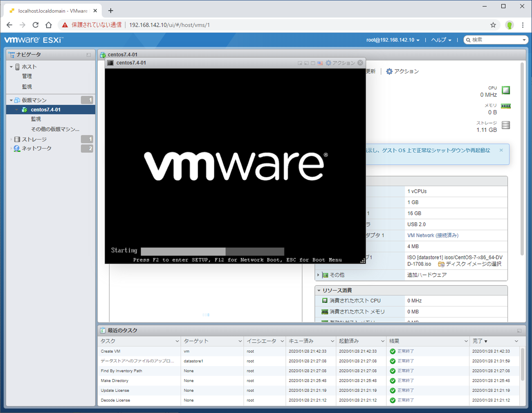532x413 pixels.
Task: Click the VM boot progress bar in console
Action: click(212, 251)
